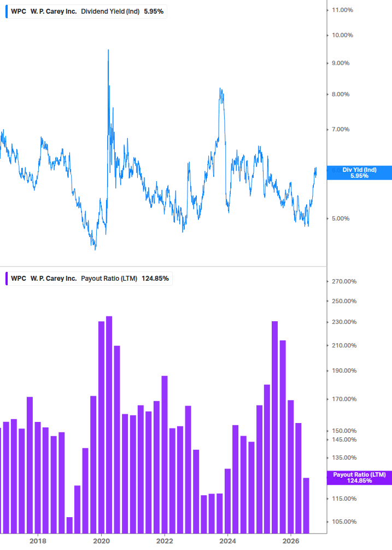Click the 2024 label on the time axis
This screenshot has height=550, width=392.
(227, 541)
